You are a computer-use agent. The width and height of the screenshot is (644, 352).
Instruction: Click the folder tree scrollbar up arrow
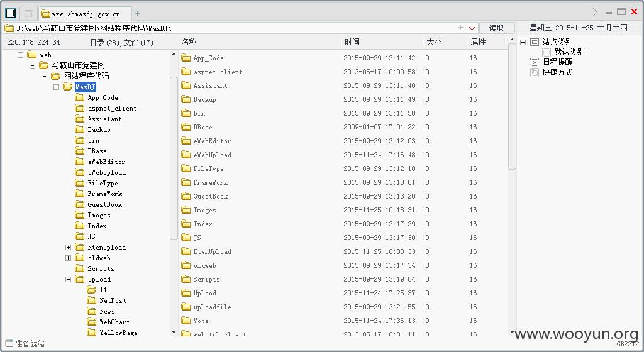[x=174, y=54]
